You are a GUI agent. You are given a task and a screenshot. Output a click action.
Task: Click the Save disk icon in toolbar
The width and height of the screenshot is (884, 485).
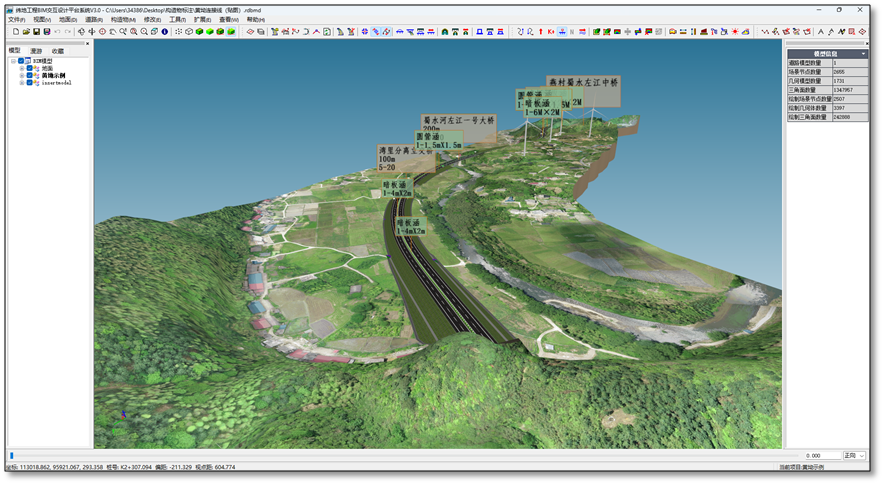(36, 32)
